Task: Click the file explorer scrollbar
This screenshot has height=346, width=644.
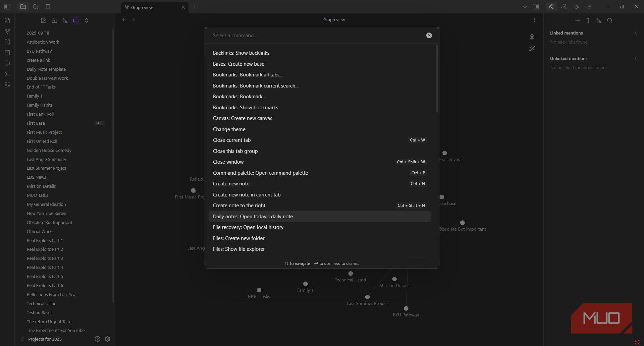Action: click(113, 166)
